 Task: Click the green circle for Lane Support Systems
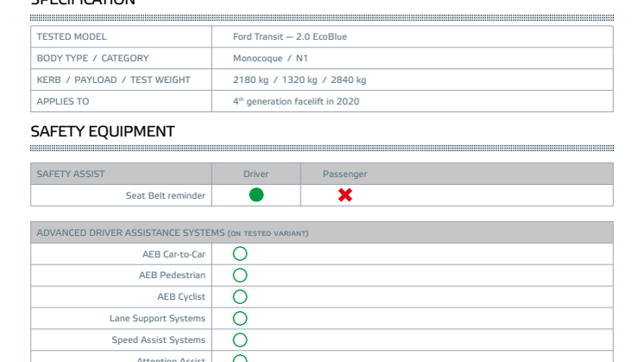pyautogui.click(x=240, y=319)
